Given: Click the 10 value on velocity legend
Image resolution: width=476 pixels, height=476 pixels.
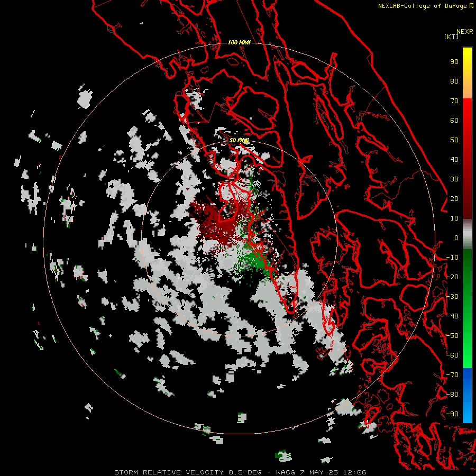Looking at the screenshot, I should tap(454, 218).
